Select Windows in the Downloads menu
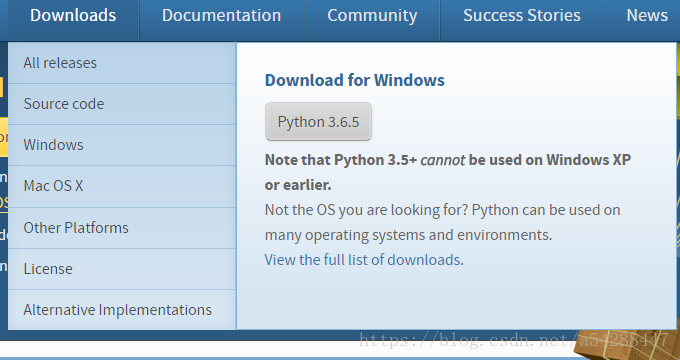 click(122, 145)
